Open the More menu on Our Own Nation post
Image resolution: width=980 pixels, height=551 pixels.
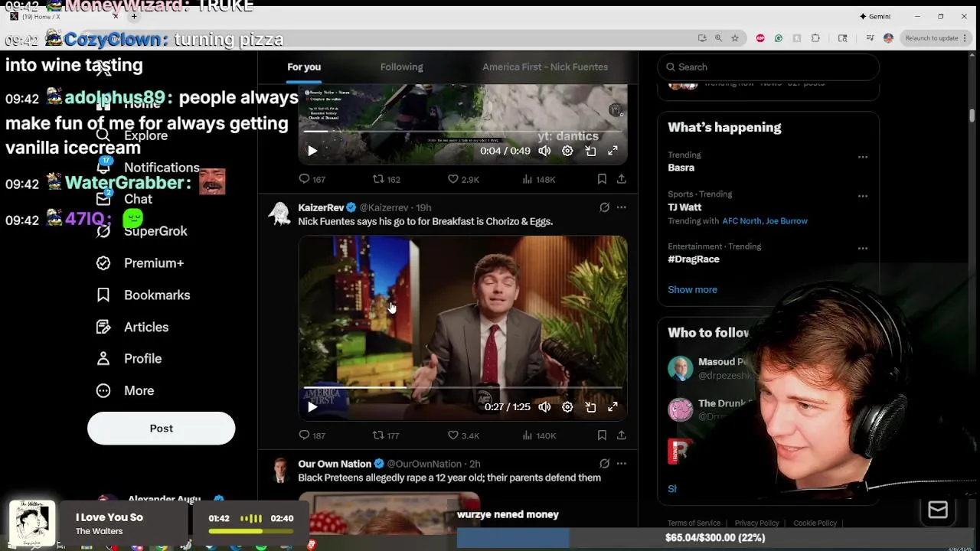pyautogui.click(x=622, y=464)
